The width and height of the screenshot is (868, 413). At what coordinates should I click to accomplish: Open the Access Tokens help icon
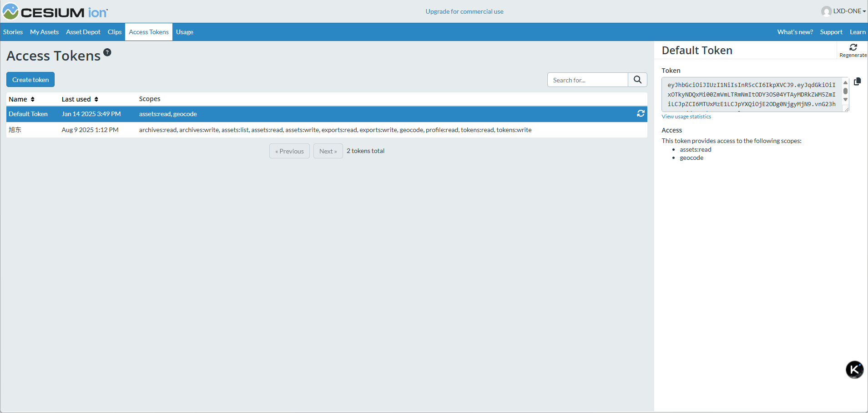pos(107,52)
